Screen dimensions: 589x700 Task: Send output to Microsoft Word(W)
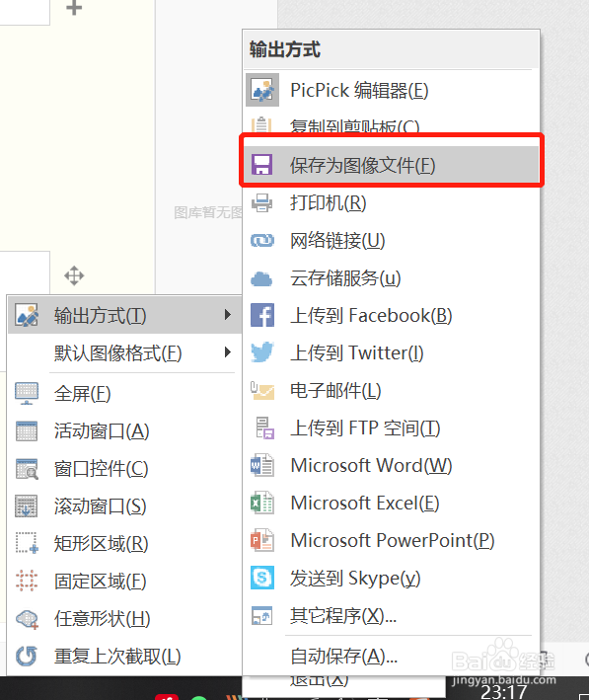(392, 465)
